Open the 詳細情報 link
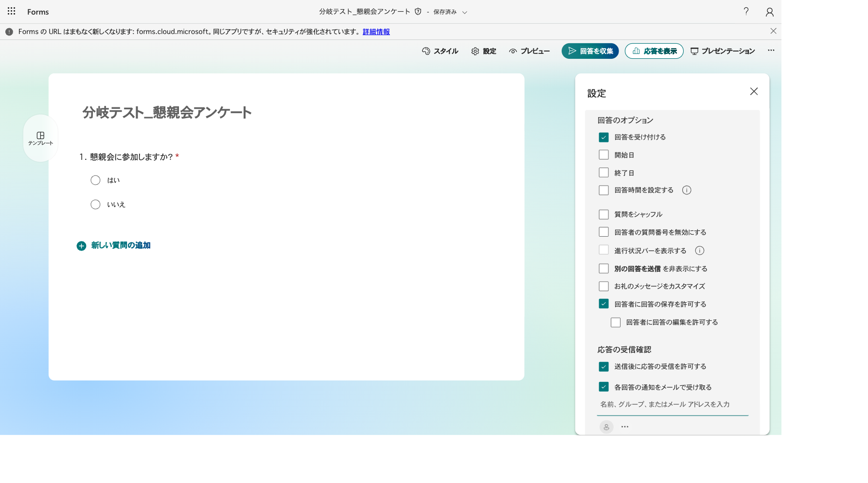This screenshot has width=868, height=483. [376, 32]
